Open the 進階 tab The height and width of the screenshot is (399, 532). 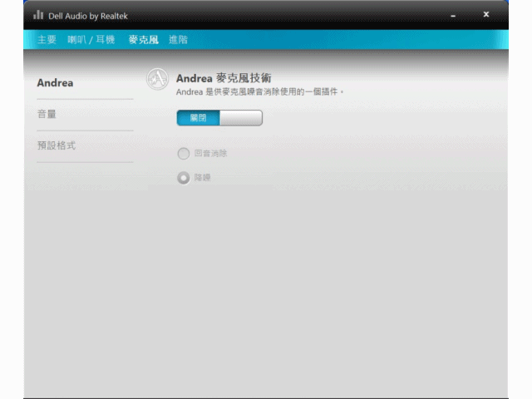pos(178,40)
